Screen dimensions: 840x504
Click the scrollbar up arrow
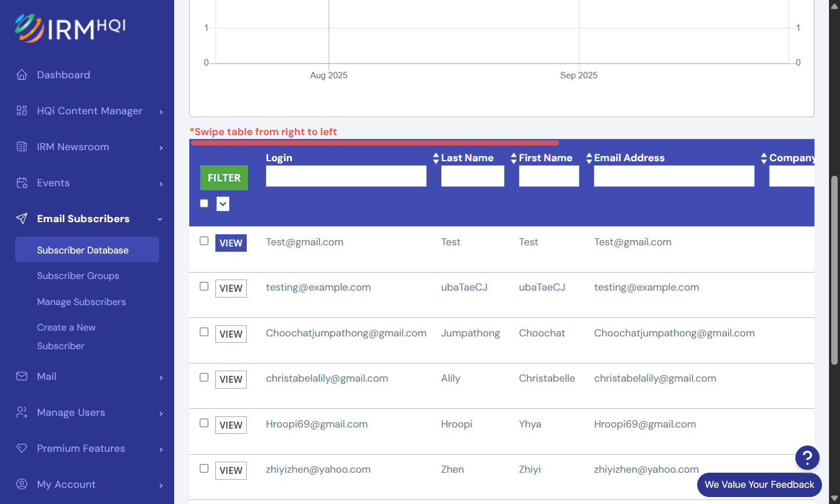[x=834, y=6]
